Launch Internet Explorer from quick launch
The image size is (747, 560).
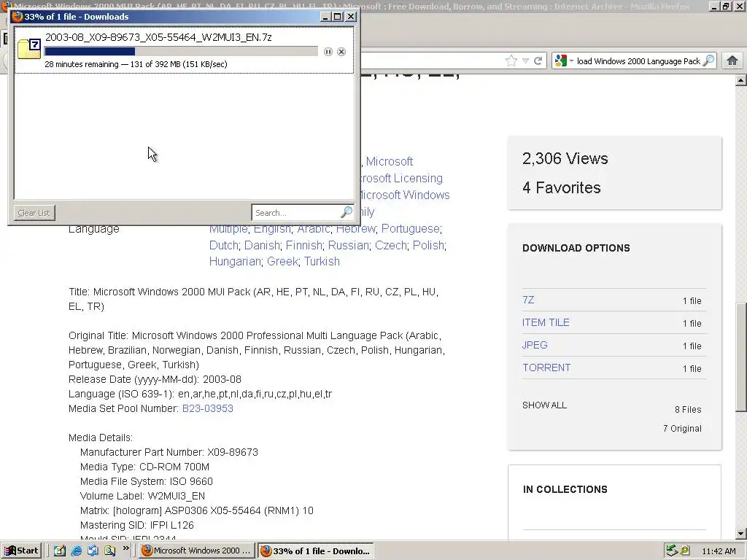click(76, 551)
